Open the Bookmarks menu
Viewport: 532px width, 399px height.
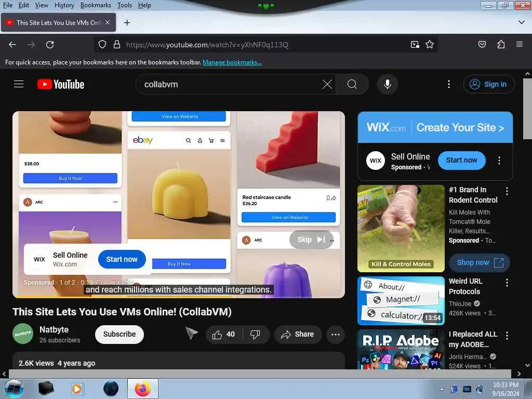[x=96, y=5]
